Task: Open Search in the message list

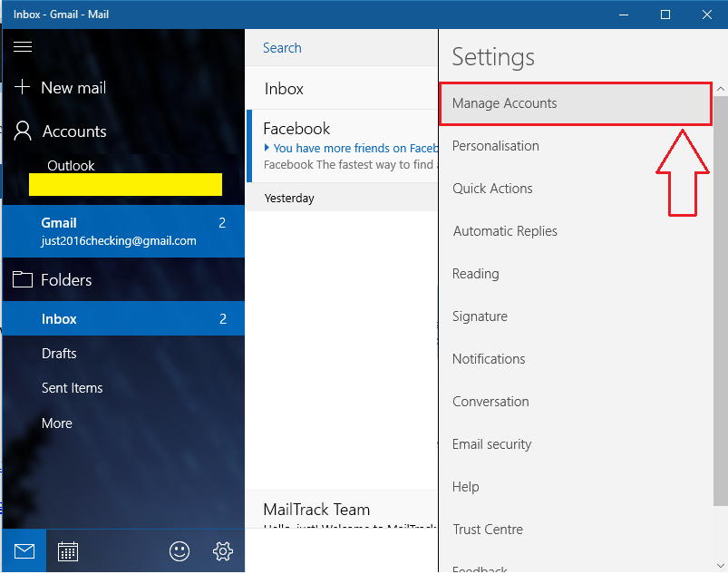Action: pyautogui.click(x=281, y=47)
